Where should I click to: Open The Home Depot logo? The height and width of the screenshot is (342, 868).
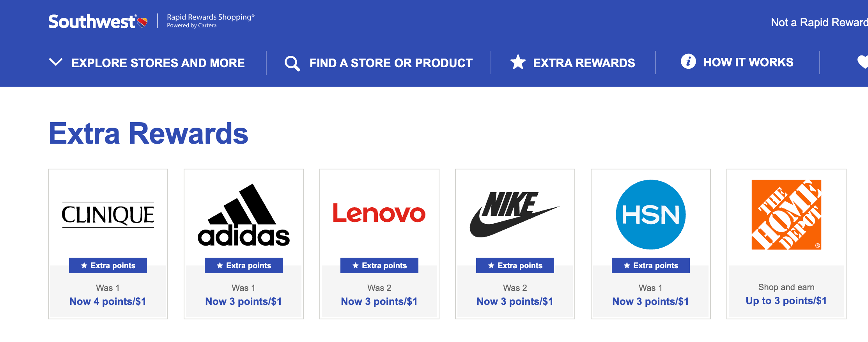coord(787,215)
